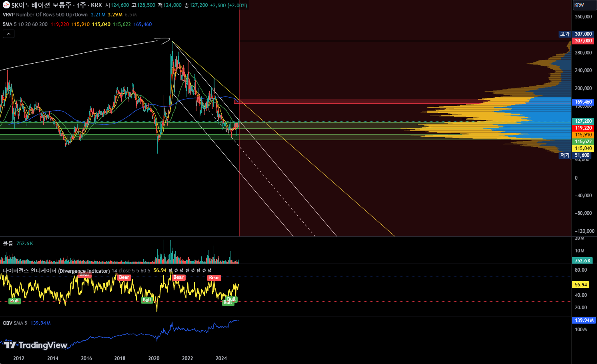Click the 360,000 price scale label

pyautogui.click(x=583, y=17)
